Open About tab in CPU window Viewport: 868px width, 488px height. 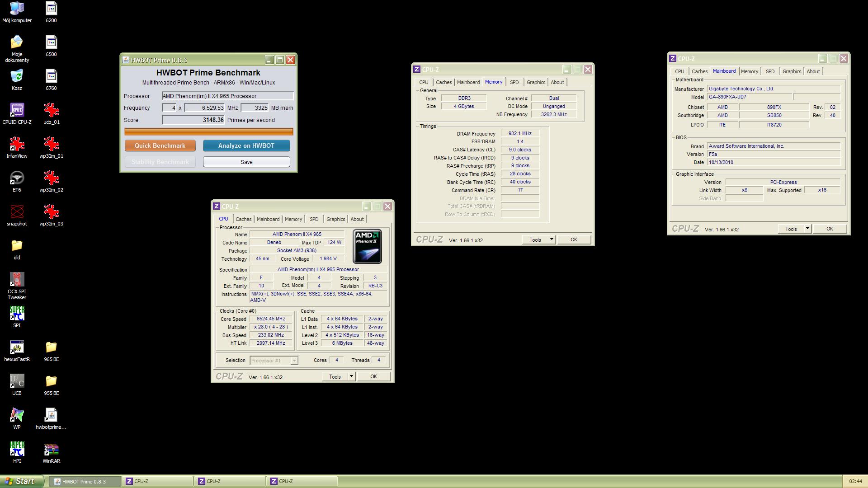point(357,219)
